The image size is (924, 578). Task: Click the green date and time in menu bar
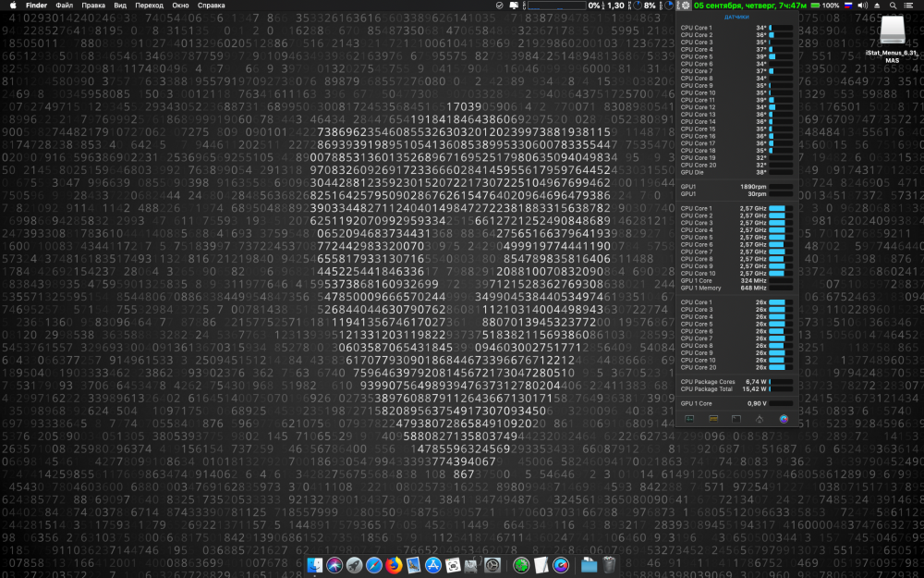click(x=750, y=6)
